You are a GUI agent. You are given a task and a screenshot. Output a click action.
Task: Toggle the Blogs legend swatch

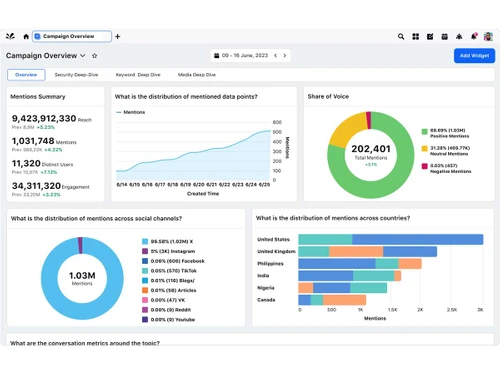click(x=145, y=280)
